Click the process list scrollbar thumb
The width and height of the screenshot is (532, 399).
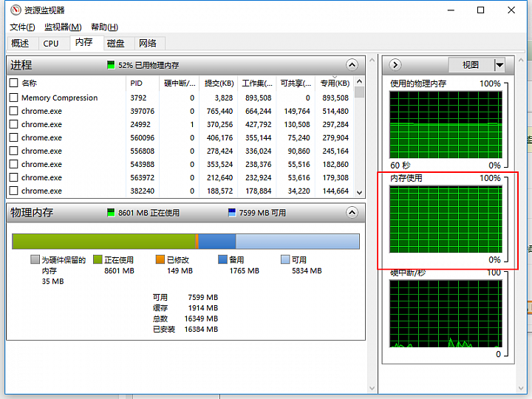click(360, 92)
